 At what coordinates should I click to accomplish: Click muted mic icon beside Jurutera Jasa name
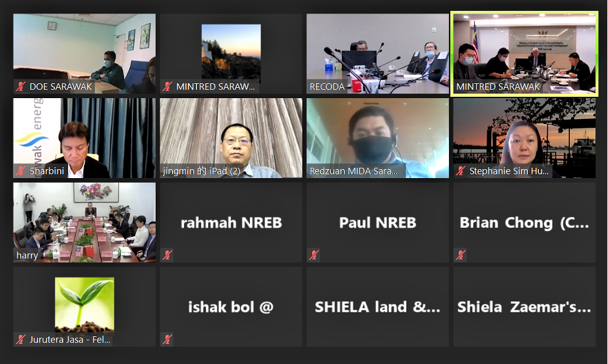click(x=21, y=339)
